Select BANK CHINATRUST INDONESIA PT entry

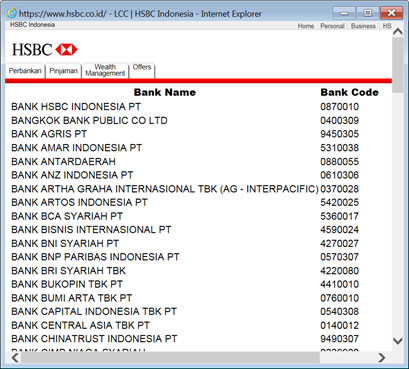(94, 339)
